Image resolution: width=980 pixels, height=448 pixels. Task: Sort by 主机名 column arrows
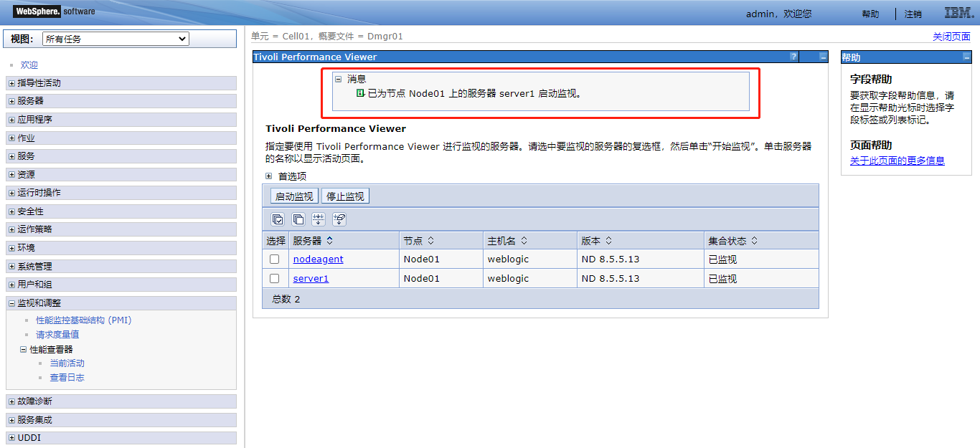[x=524, y=241]
